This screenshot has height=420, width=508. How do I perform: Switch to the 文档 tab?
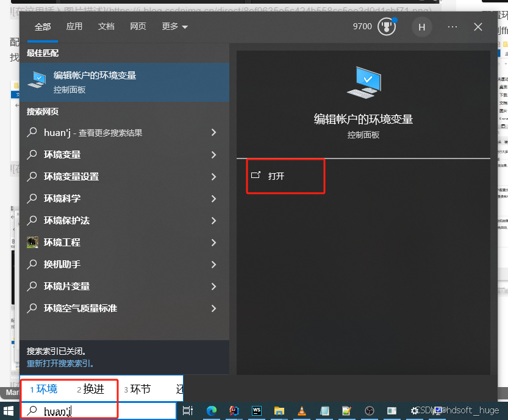click(106, 26)
